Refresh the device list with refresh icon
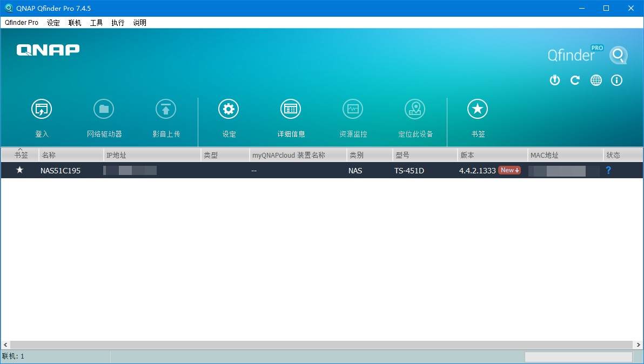The image size is (644, 364). (575, 80)
